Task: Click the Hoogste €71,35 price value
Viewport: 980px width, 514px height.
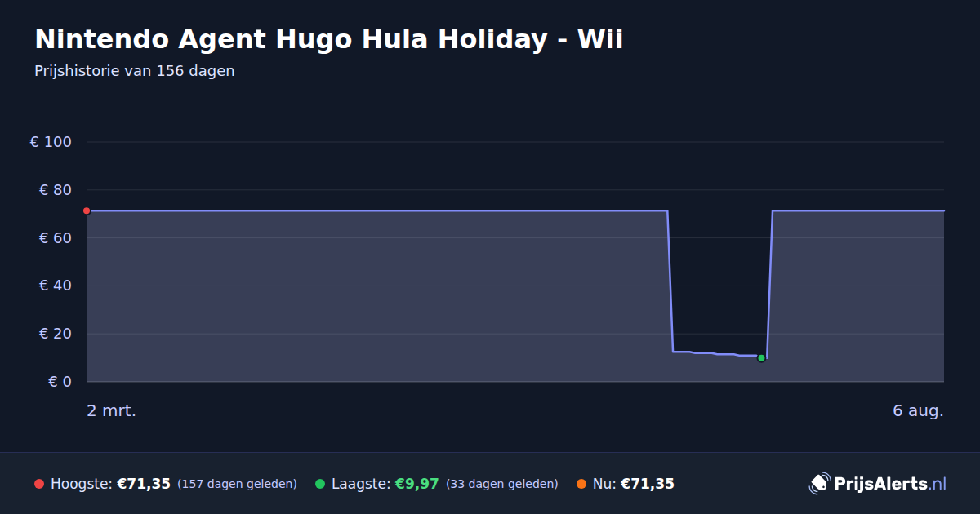Action: click(144, 484)
